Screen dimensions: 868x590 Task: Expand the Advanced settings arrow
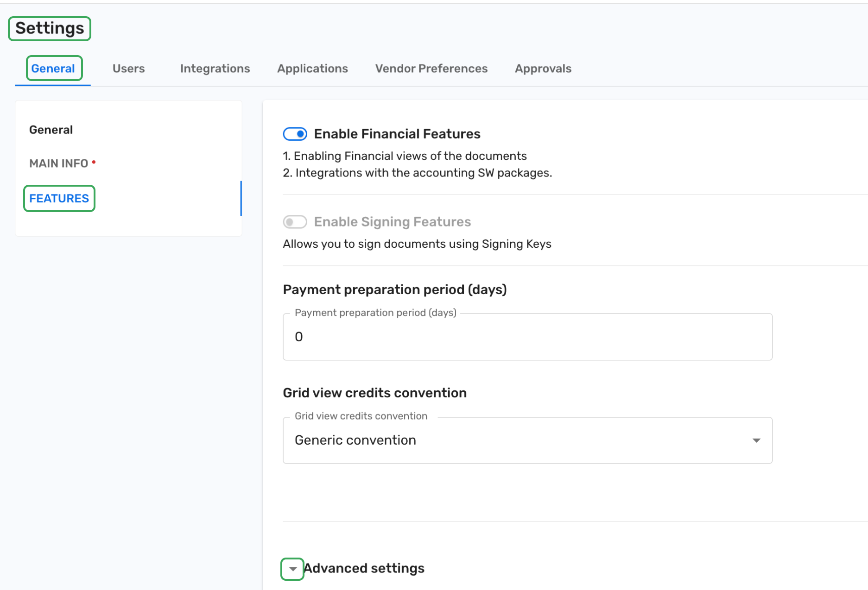click(x=292, y=569)
